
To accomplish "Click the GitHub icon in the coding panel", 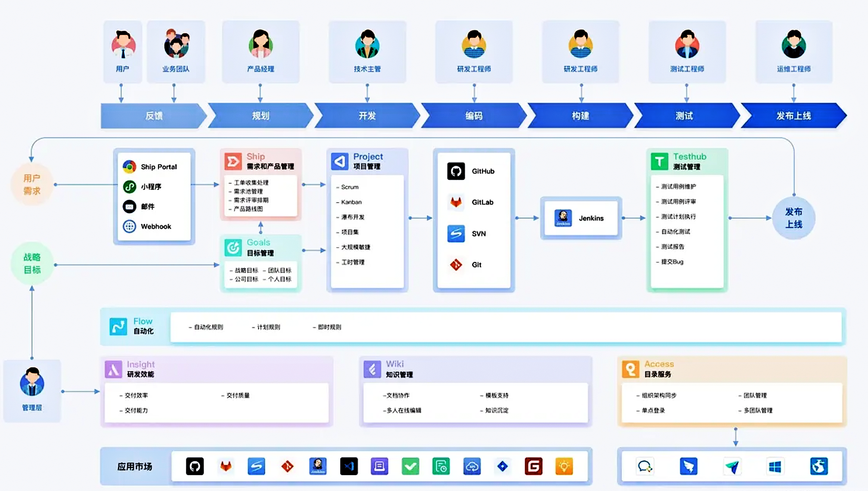I will pyautogui.click(x=456, y=171).
